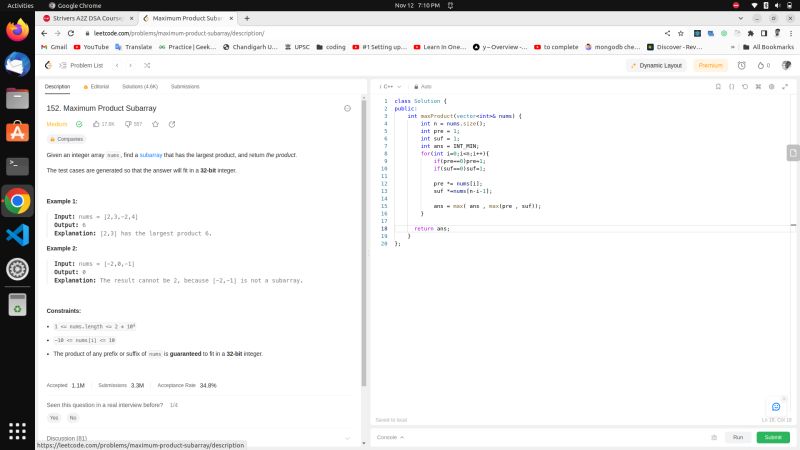Viewport: 800px width, 450px height.
Task: Click the share problem icon
Action: [172, 124]
